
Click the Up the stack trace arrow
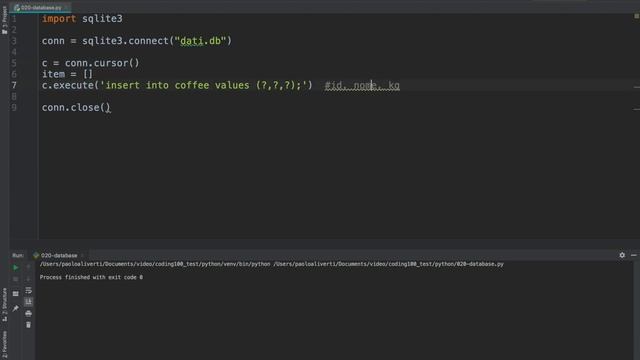click(x=28, y=268)
